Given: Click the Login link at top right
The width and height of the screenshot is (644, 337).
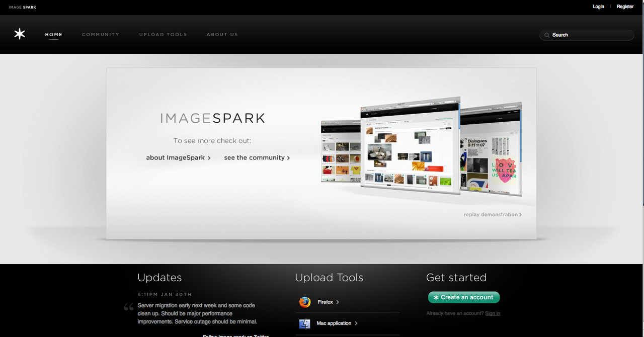Looking at the screenshot, I should tap(598, 7).
